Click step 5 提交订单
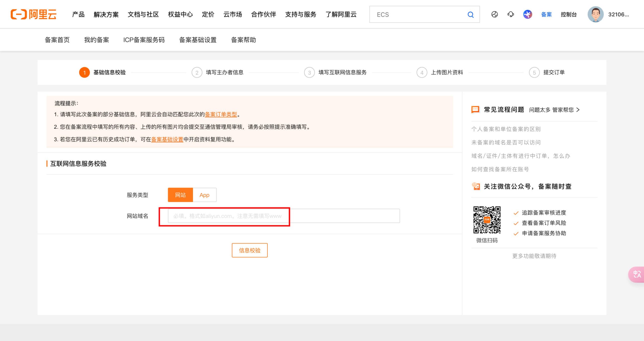The image size is (644, 341). [547, 72]
